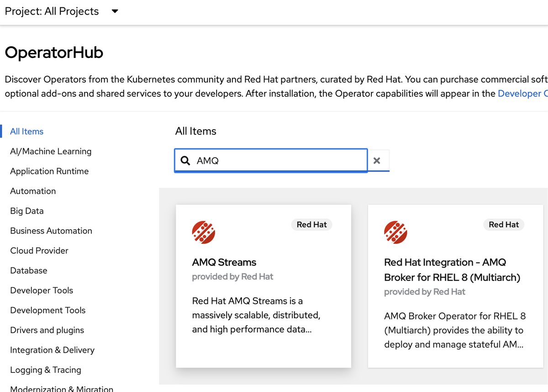The width and height of the screenshot is (548, 392).
Task: Click inside the AMQ search input field
Action: (279, 161)
